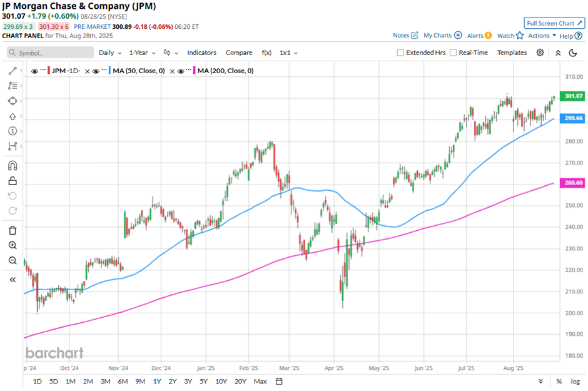
Task: Select the numbered circle annotation tool
Action: (x=13, y=131)
